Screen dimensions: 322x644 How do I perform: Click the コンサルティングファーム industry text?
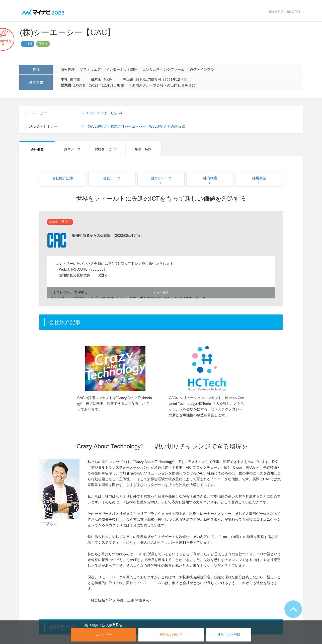click(164, 69)
